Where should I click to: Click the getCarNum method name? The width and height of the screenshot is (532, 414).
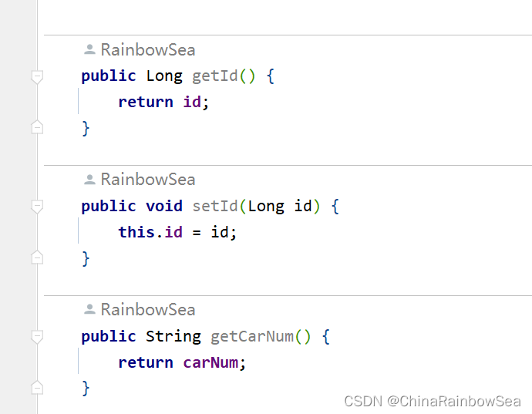[x=252, y=337]
